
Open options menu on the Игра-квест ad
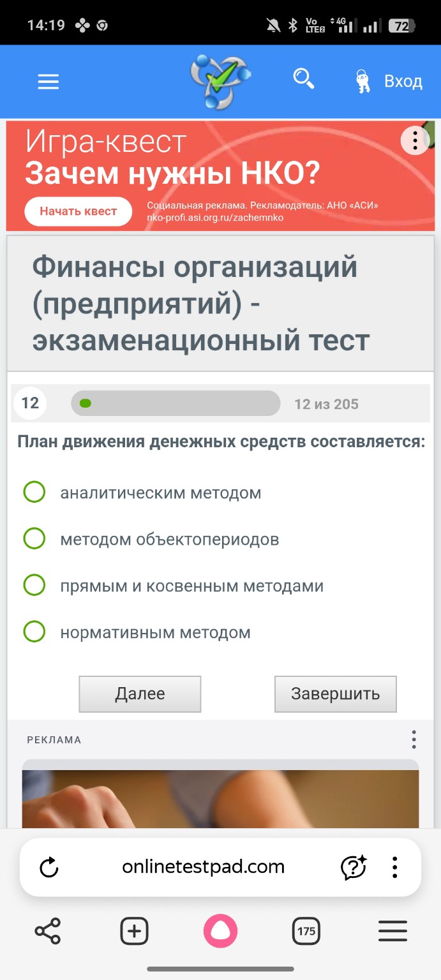pos(414,140)
